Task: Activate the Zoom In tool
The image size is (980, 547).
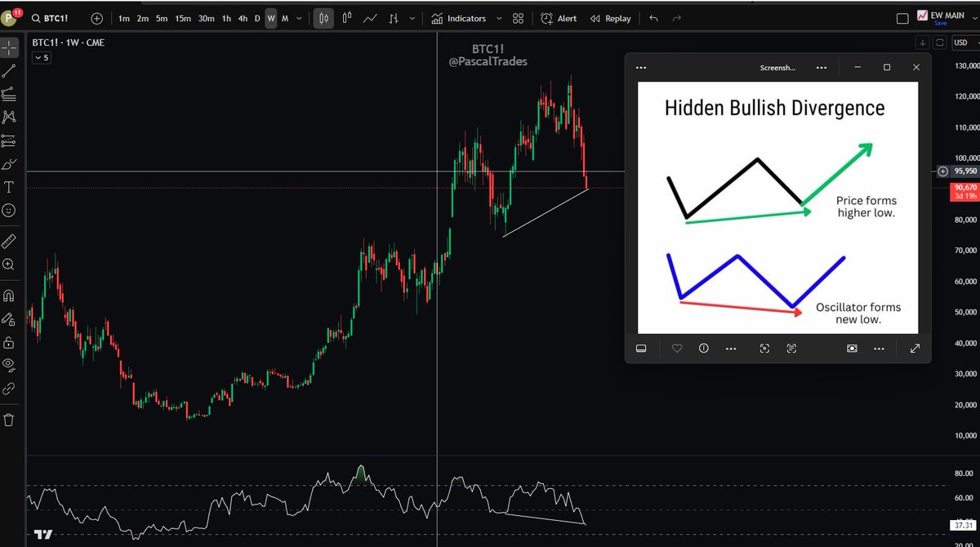Action: click(10, 264)
